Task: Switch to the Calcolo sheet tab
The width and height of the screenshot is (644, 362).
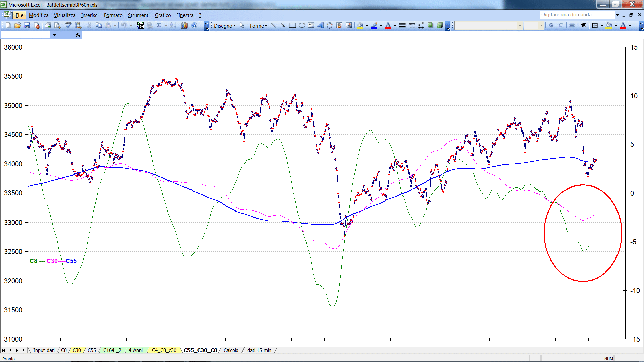Action: click(x=231, y=350)
